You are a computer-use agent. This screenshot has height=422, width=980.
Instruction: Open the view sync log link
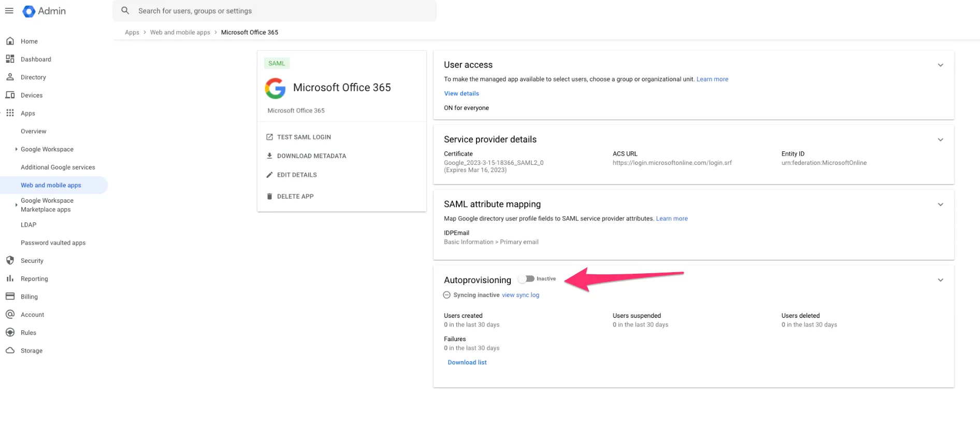click(520, 295)
